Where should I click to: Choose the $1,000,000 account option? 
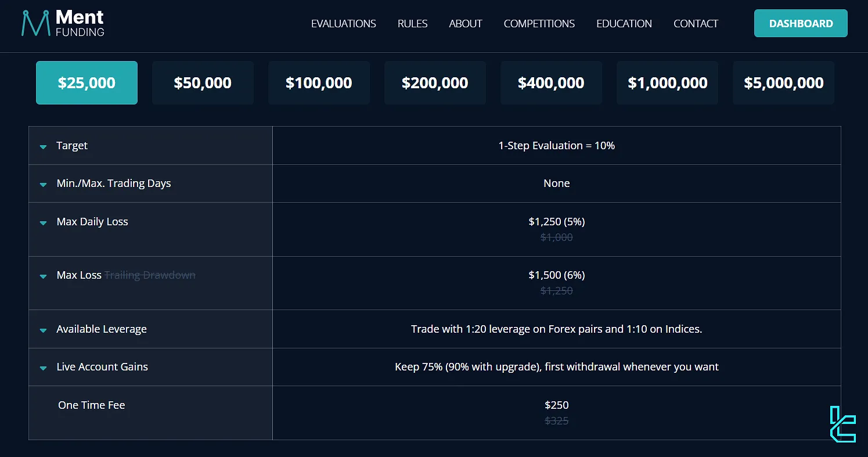coord(667,83)
